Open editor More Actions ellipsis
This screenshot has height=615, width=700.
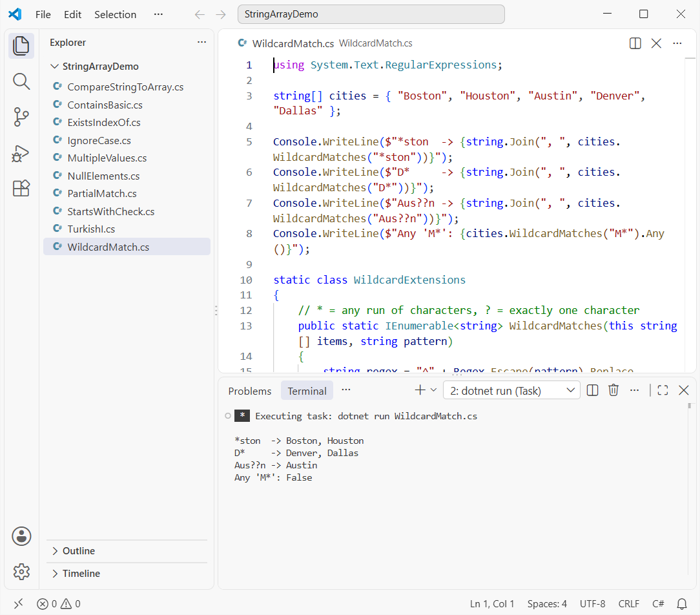pyautogui.click(x=677, y=43)
